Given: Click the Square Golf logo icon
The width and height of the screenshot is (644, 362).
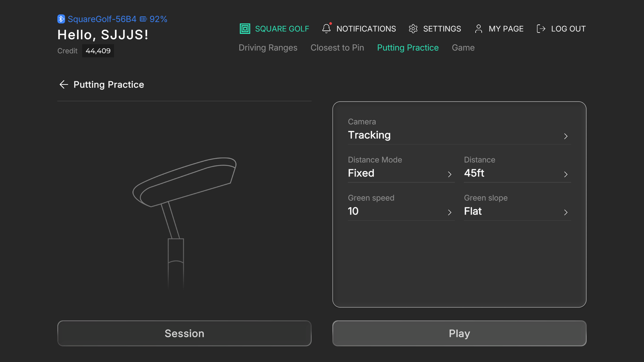Looking at the screenshot, I should coord(245,29).
